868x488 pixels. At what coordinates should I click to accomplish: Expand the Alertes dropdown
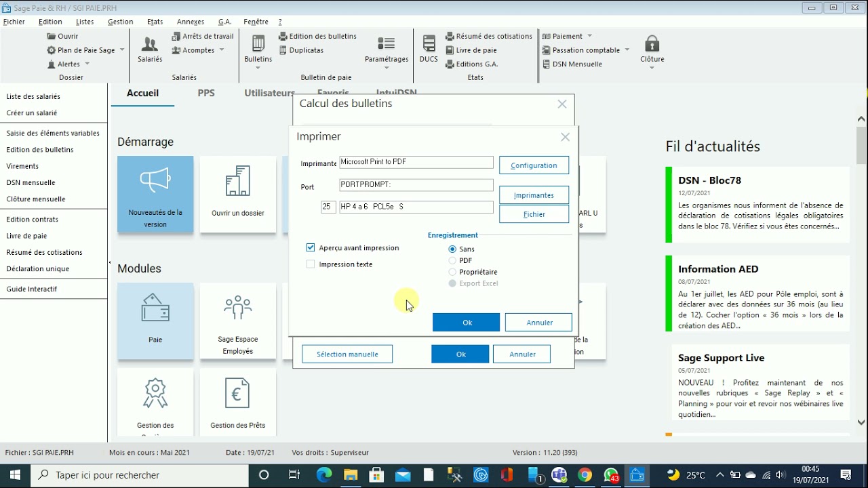tap(87, 64)
